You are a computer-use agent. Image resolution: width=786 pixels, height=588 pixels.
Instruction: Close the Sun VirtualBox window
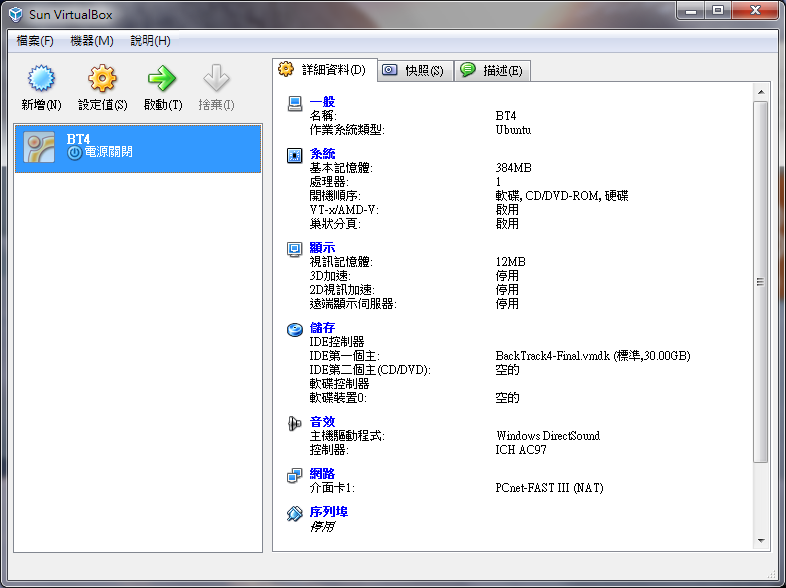[755, 11]
